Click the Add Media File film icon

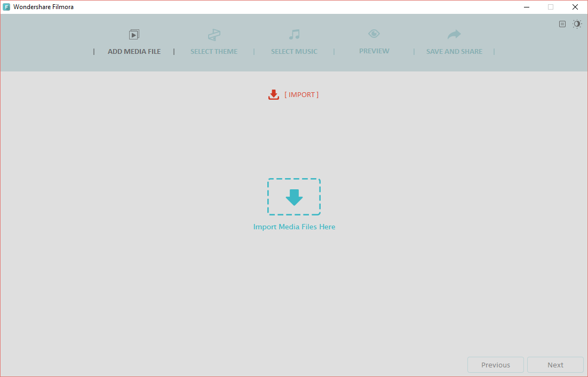pos(134,35)
